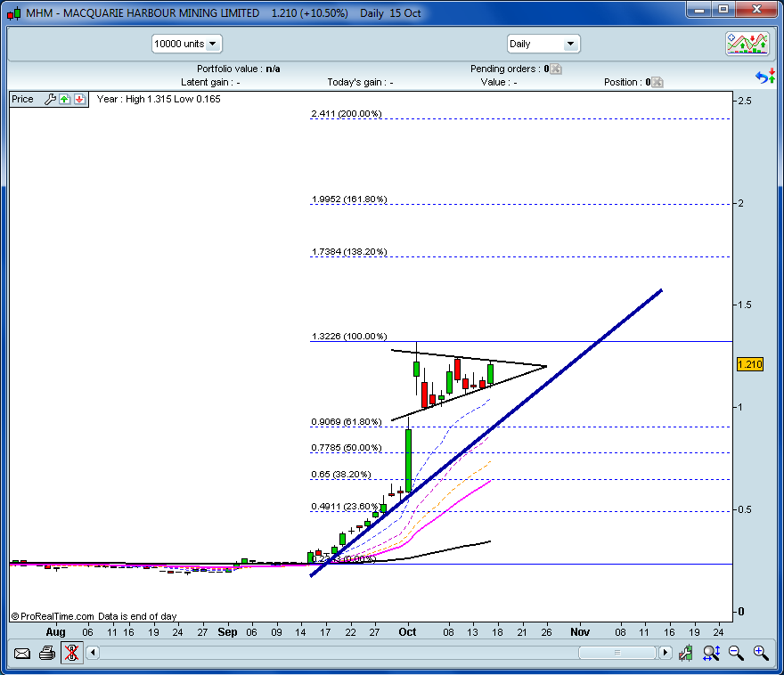Click the 2.411 (200.00%) Fibonacci label
This screenshot has height=675, width=784.
pyautogui.click(x=347, y=114)
